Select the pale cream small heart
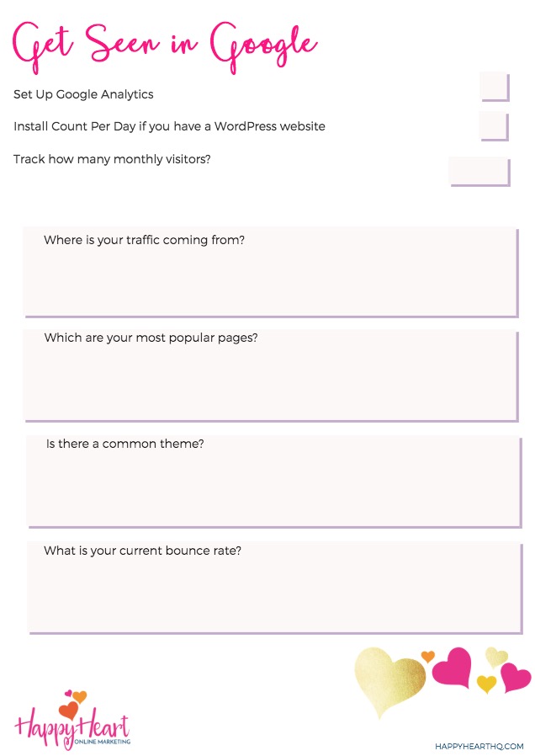The height and width of the screenshot is (756, 535). 496,657
